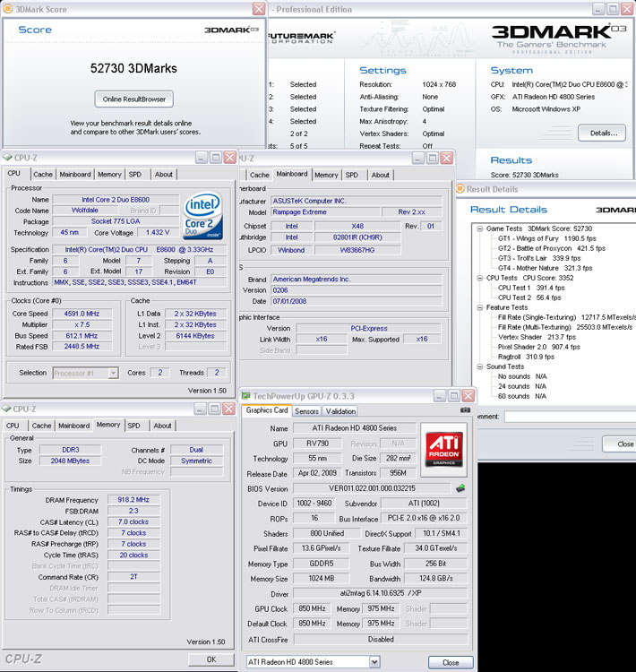The height and width of the screenshot is (672, 636).
Task: Click OK in the CPU-Z Memory window
Action: coord(211,659)
